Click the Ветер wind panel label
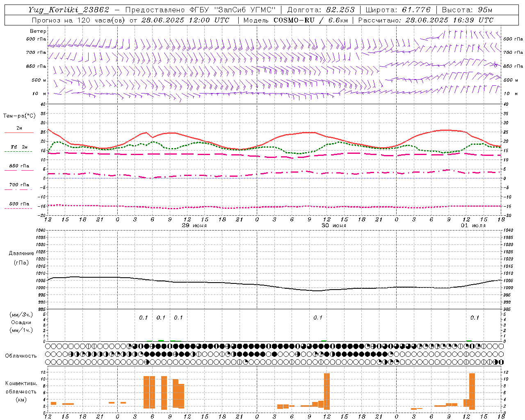Screen dimensions: 525x420 click(x=38, y=31)
